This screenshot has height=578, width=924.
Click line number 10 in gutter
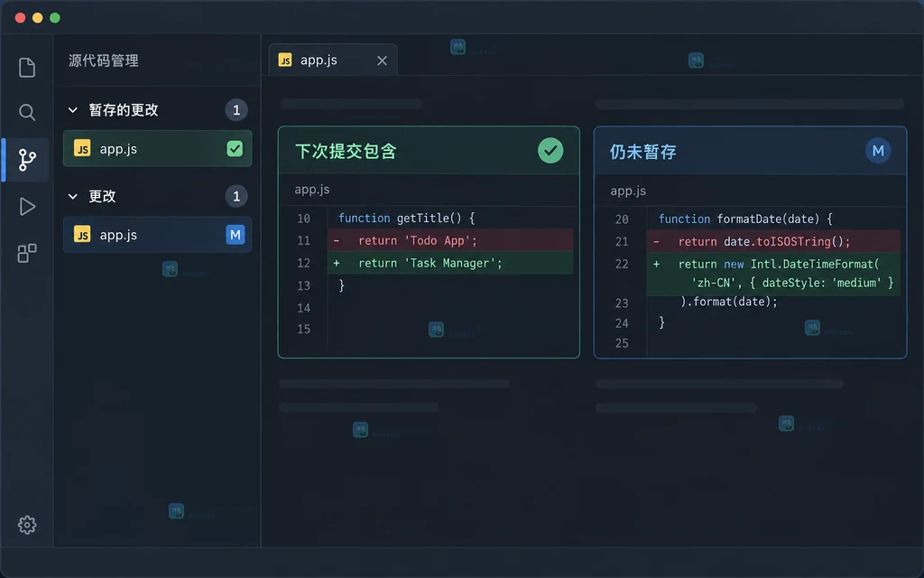303,219
